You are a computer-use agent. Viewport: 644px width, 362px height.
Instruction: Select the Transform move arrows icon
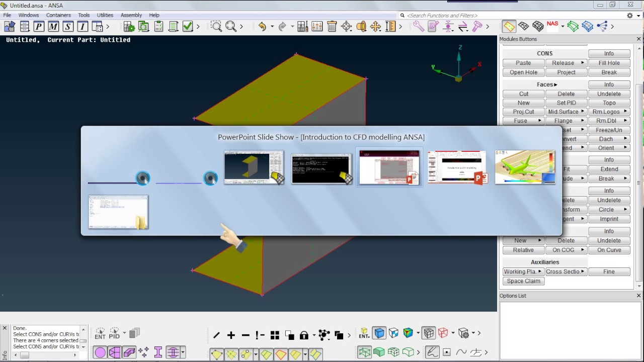[376, 27]
